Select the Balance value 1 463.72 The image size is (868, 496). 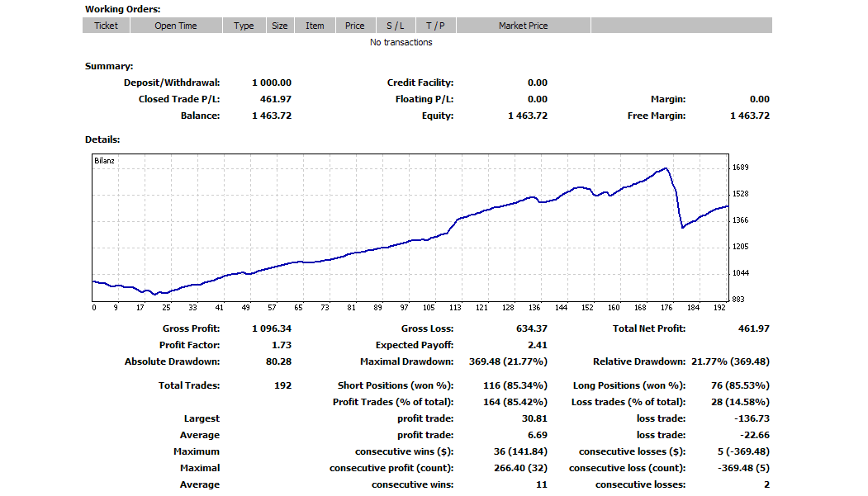pos(272,116)
